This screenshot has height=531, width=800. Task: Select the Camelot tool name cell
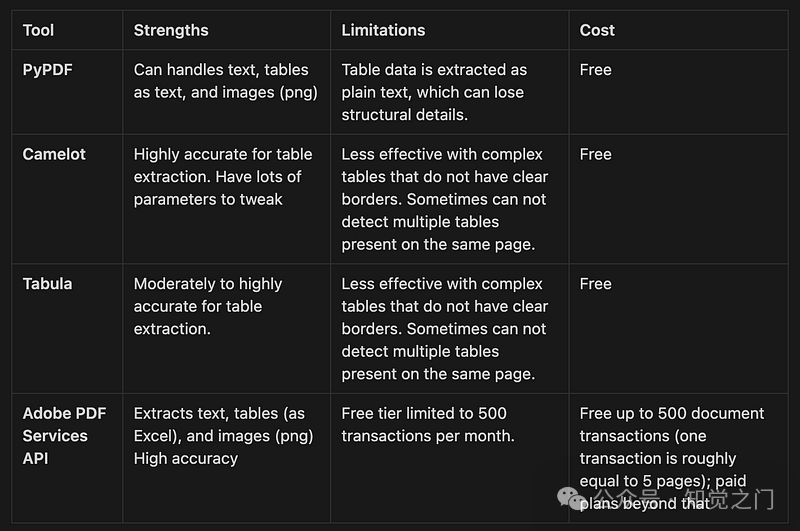54,154
